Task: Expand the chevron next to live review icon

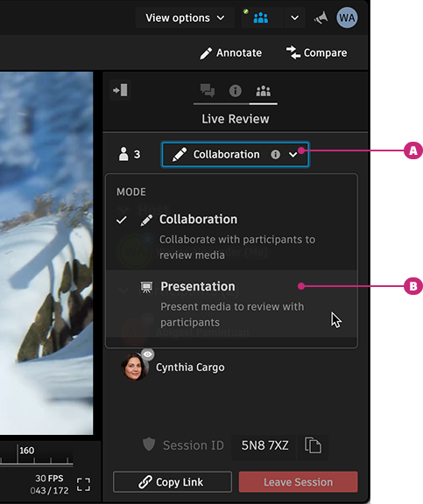Action: (294, 18)
